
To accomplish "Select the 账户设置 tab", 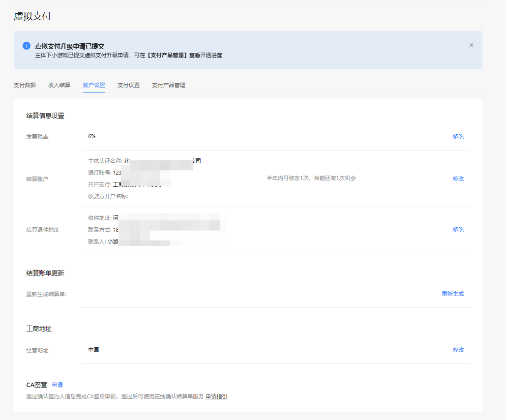I will pyautogui.click(x=94, y=85).
